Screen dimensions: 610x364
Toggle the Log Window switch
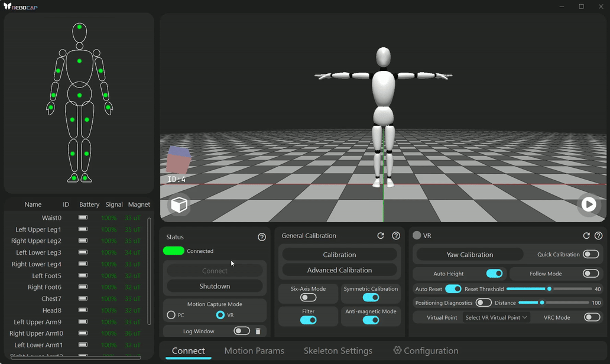click(x=242, y=331)
